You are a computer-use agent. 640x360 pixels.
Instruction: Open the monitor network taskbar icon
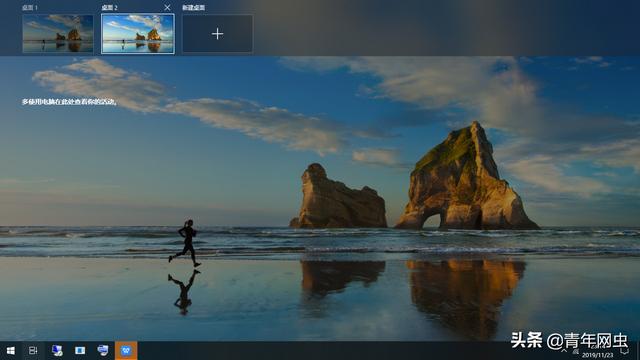click(x=103, y=351)
